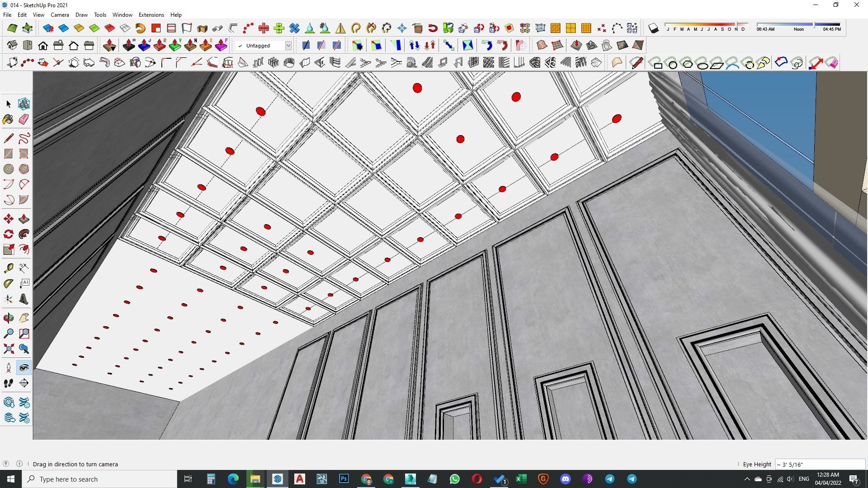Choose the Orbit camera tool

(8, 318)
